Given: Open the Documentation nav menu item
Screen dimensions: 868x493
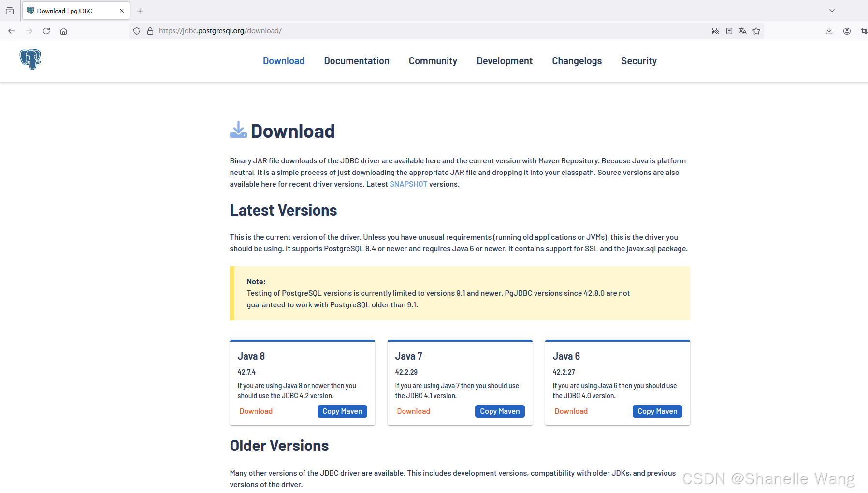Looking at the screenshot, I should (357, 61).
